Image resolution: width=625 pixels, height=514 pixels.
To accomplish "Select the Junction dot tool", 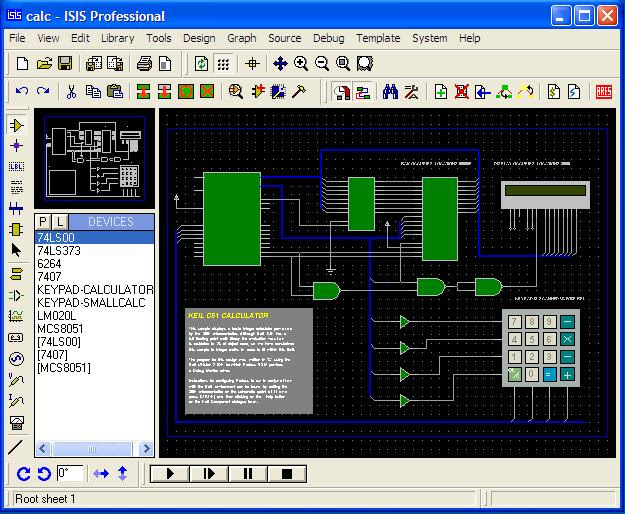I will pyautogui.click(x=16, y=146).
